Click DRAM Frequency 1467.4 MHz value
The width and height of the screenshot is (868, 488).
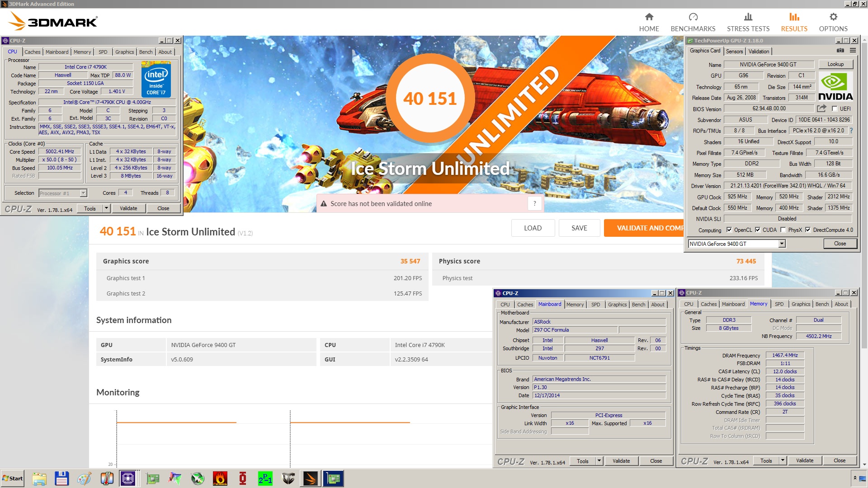[784, 355]
